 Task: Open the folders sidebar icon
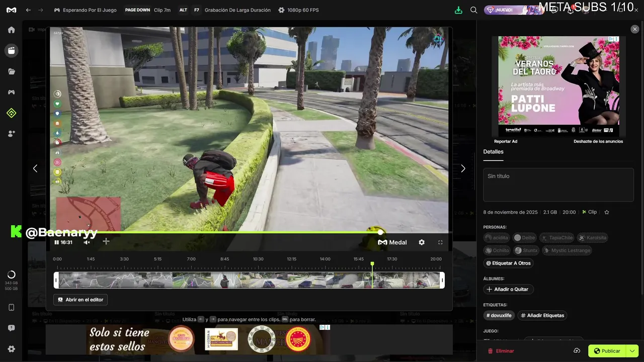point(11,71)
